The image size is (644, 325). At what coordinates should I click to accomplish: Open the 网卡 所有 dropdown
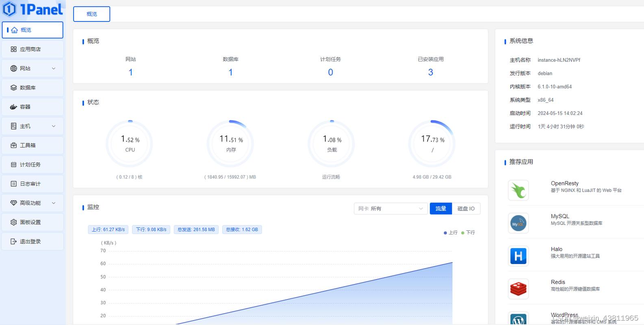click(x=390, y=208)
